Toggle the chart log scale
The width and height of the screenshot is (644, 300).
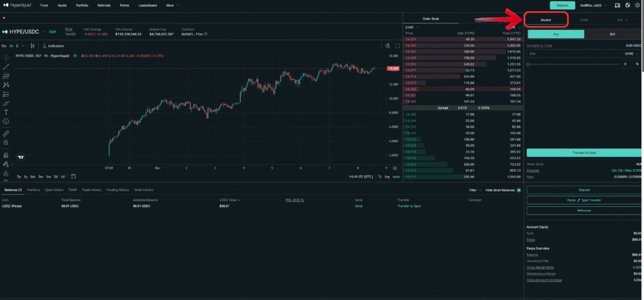click(x=387, y=176)
